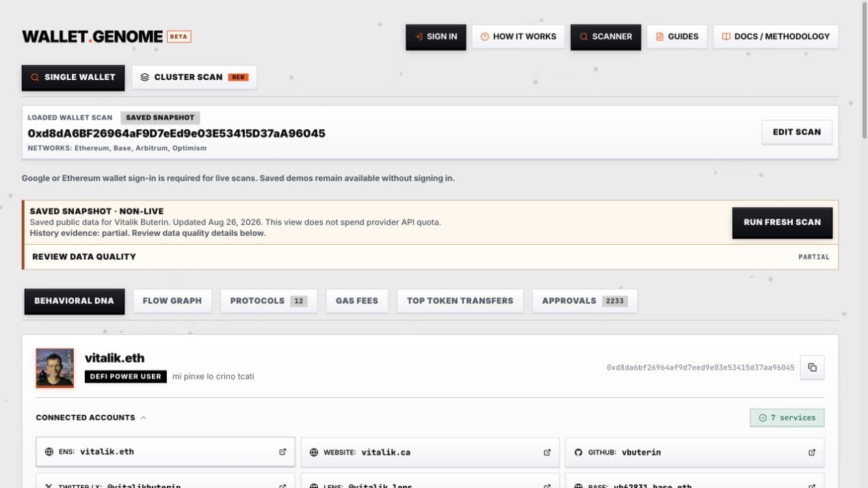Click the magnifier icon in Scanner button
Viewport: 868px width, 488px height.
(x=583, y=37)
